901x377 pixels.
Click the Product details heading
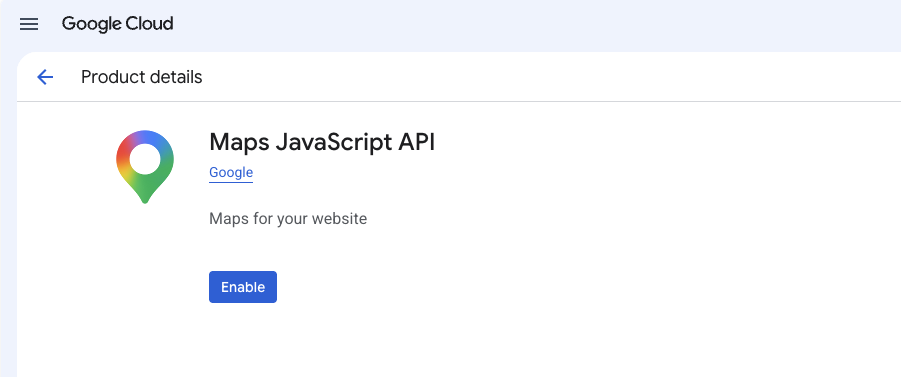[141, 77]
